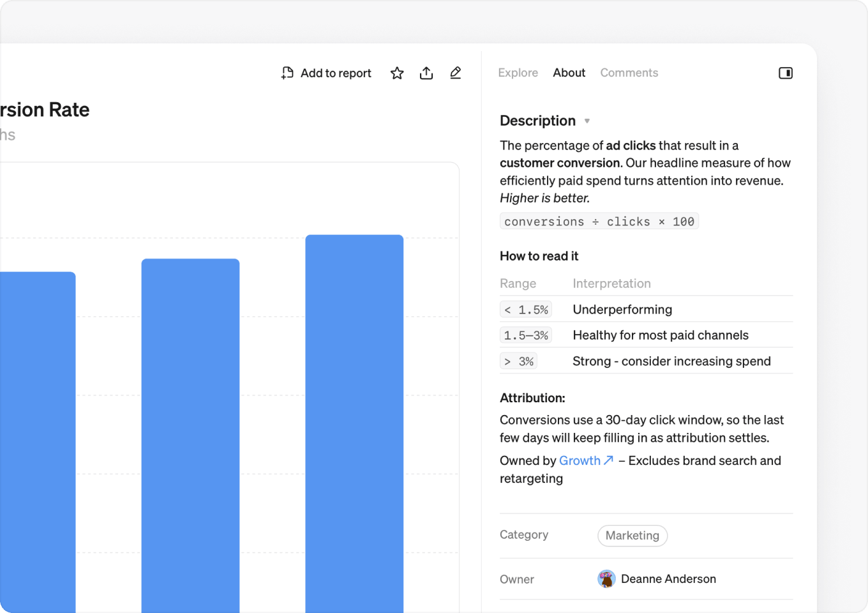Click 'Healthy for most paid channels' cell
The image size is (868, 613).
(661, 335)
